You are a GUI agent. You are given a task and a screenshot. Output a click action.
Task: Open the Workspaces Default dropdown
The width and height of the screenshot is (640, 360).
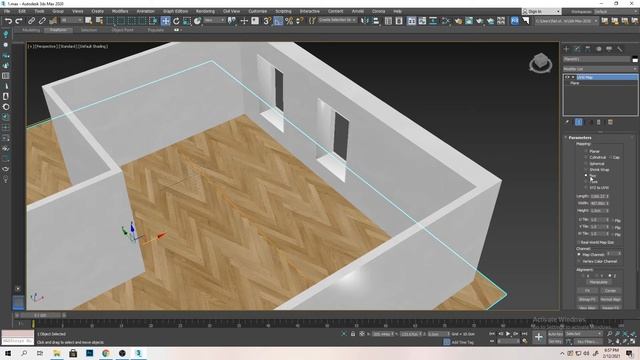(617, 11)
